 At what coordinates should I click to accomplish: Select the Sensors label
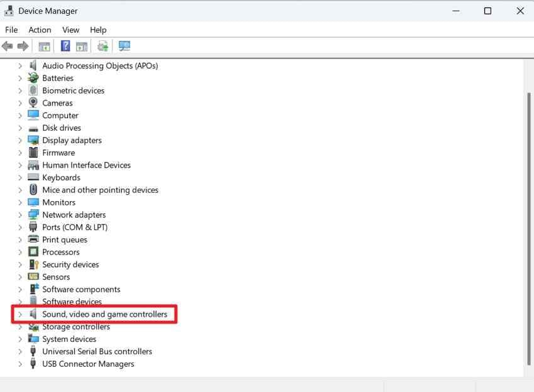(x=56, y=277)
